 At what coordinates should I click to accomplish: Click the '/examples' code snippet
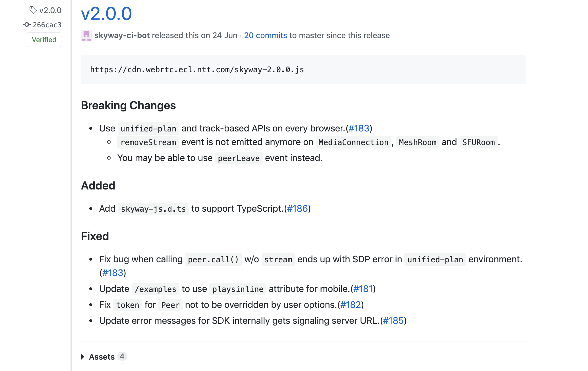(156, 289)
